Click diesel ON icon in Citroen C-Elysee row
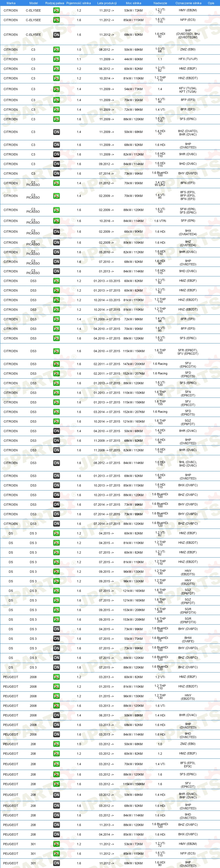Screen dimensions: 220x868 57,35
